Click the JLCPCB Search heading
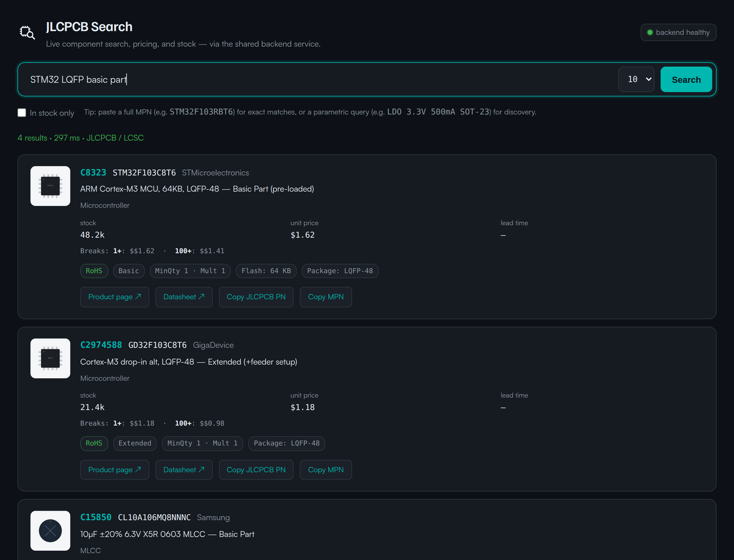The image size is (734, 560). tap(89, 27)
